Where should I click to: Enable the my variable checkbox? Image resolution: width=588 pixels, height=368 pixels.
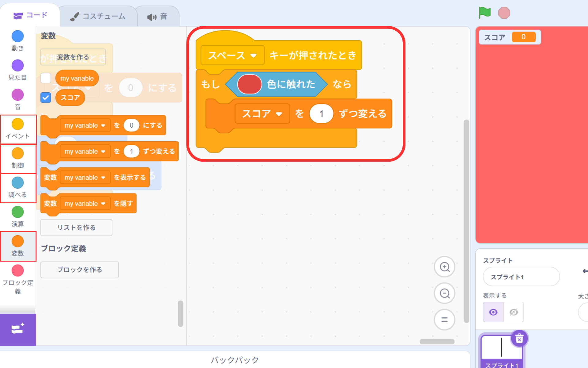46,78
